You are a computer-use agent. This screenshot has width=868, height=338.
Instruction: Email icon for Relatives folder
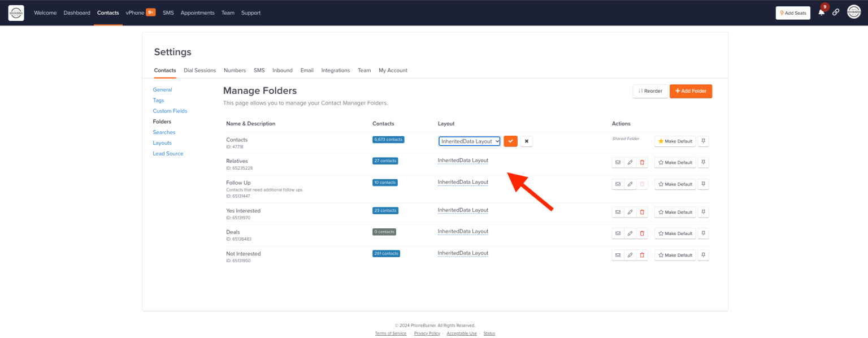click(x=618, y=162)
